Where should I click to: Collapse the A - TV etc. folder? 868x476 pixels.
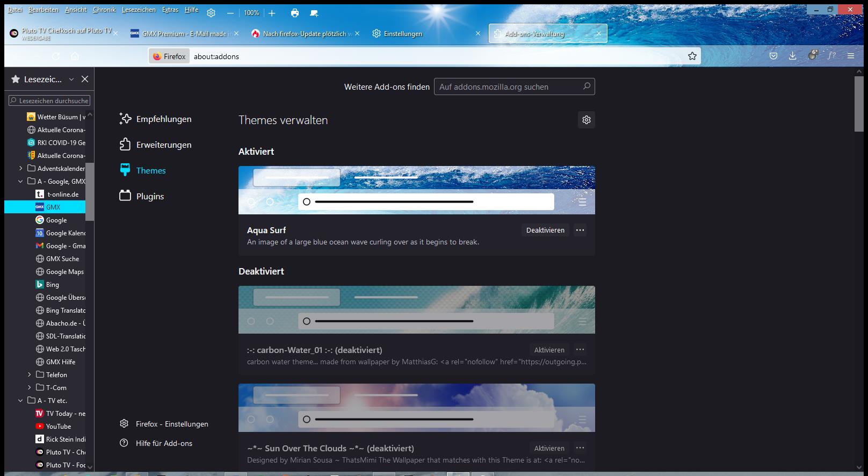(21, 400)
